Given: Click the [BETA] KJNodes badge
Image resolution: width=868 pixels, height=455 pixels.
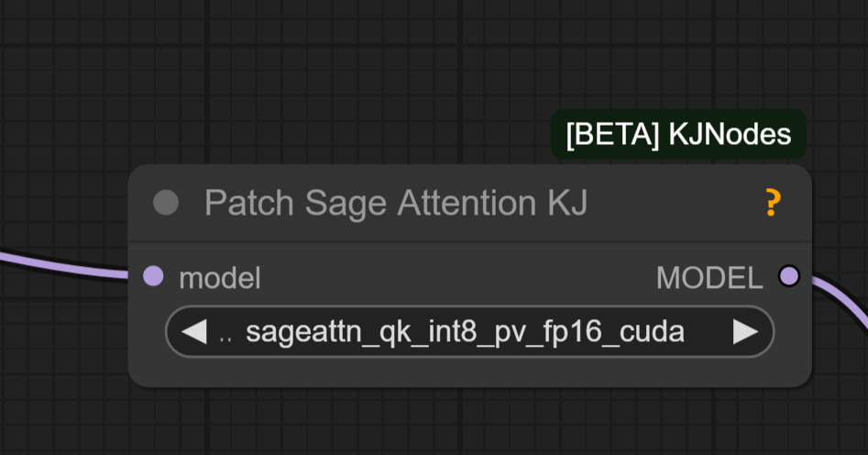Looking at the screenshot, I should (678, 134).
